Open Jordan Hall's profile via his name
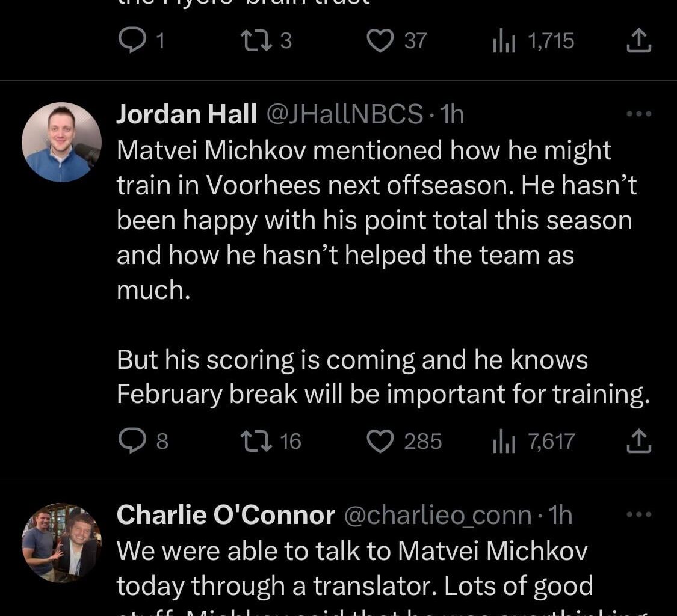 tap(187, 113)
